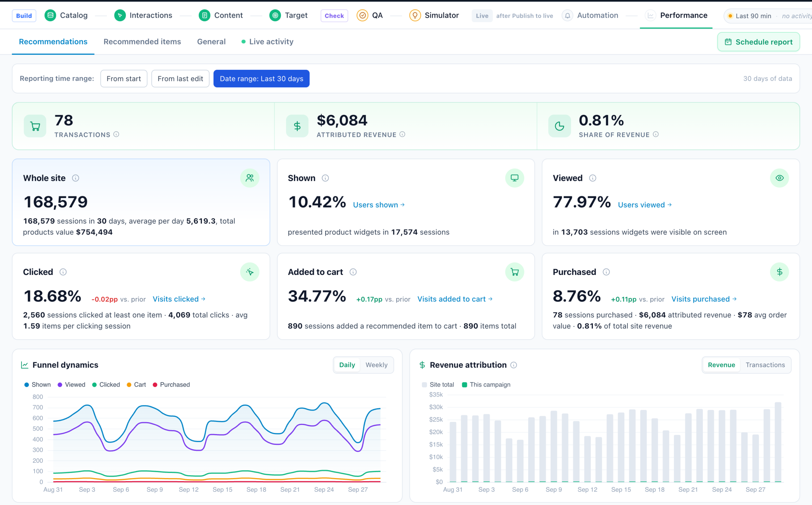Toggle the Viewed series in legend
This screenshot has width=812, height=505.
[x=71, y=384]
